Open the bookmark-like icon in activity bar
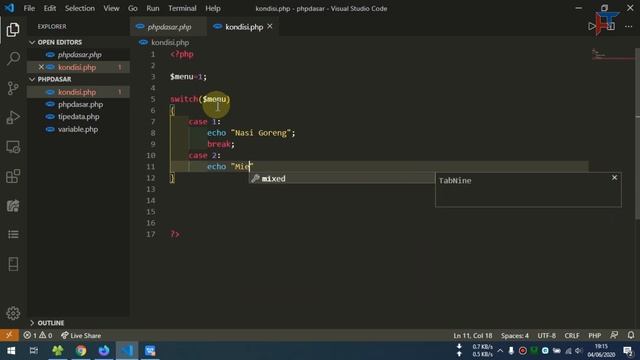The width and height of the screenshot is (640, 360). [13, 264]
